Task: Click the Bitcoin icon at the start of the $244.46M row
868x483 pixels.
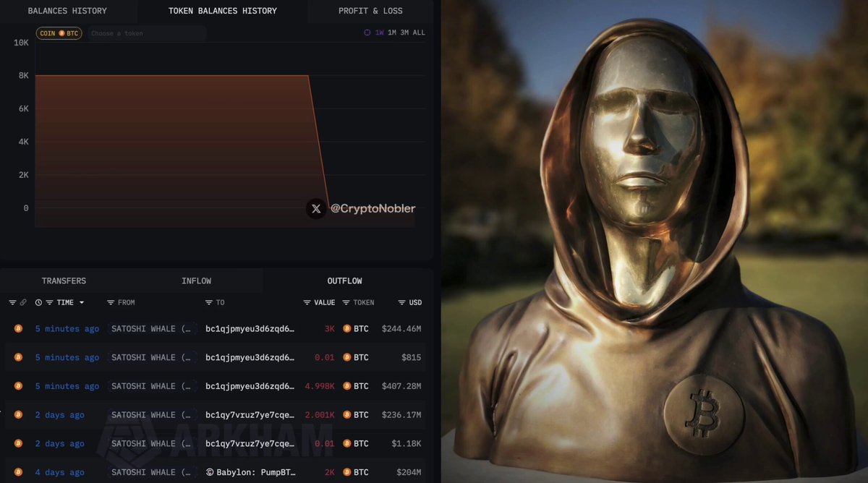Action: [x=18, y=328]
